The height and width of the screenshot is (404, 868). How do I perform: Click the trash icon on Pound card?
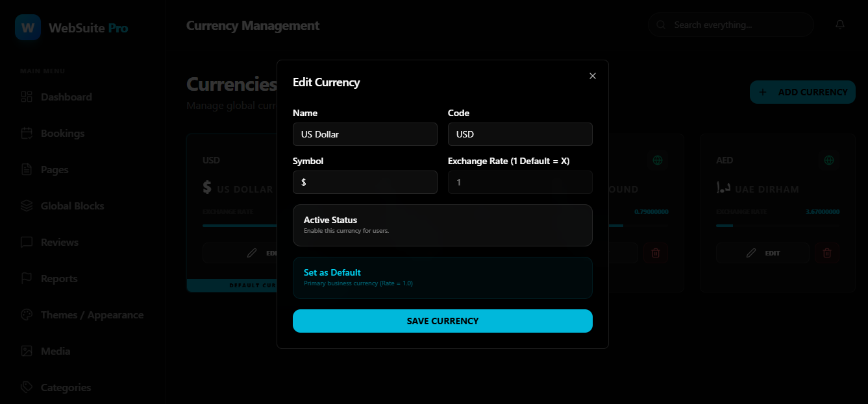click(x=655, y=253)
